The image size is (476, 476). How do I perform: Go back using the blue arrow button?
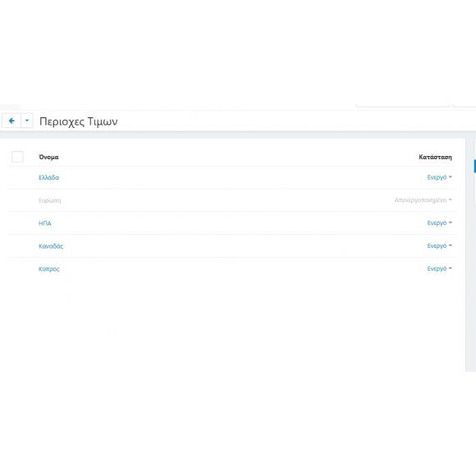pos(11,121)
